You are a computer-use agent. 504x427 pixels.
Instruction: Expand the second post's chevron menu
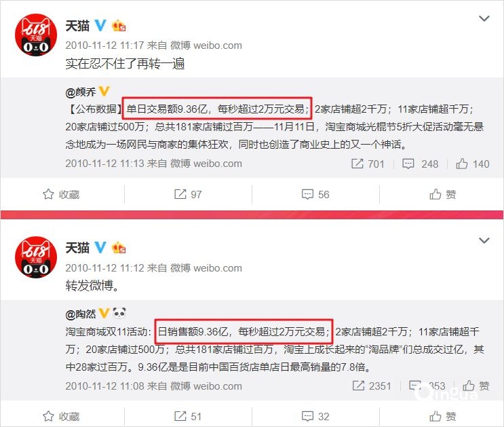484,240
